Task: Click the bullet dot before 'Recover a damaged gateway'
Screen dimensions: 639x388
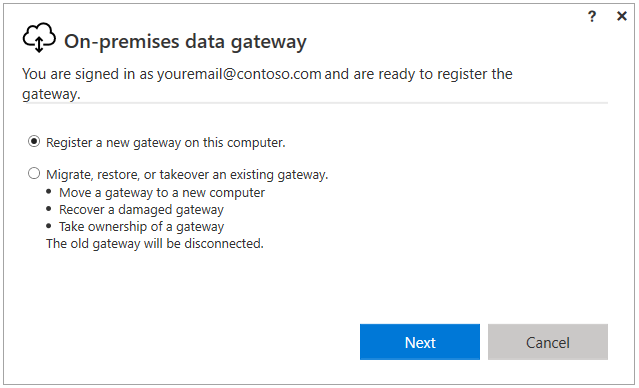Action: (x=49, y=209)
